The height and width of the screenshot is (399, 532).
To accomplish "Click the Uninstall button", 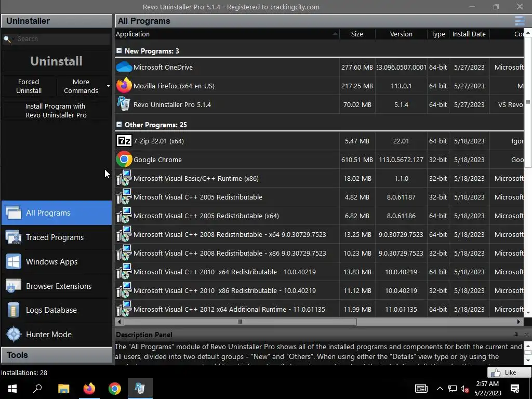I will coord(56,61).
